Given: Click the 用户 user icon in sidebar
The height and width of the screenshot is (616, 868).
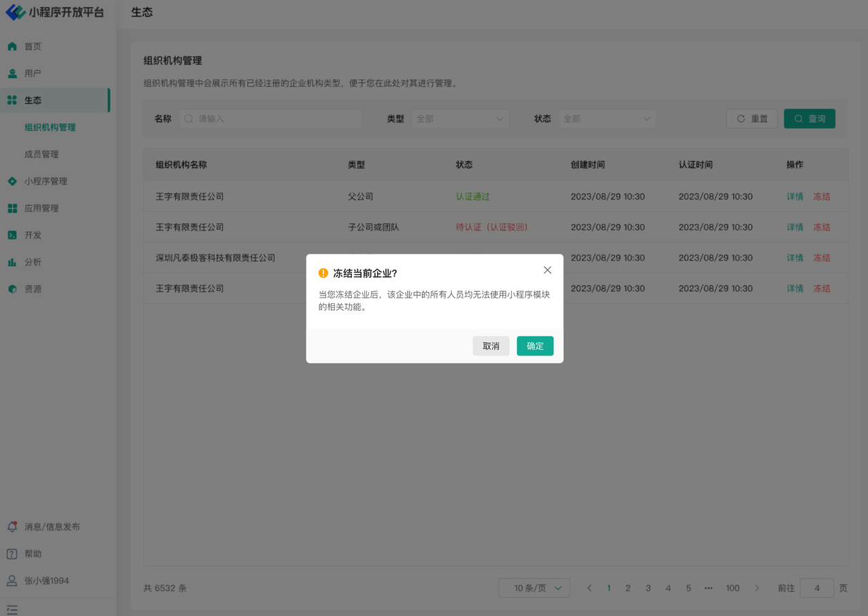Looking at the screenshot, I should click(x=12, y=73).
